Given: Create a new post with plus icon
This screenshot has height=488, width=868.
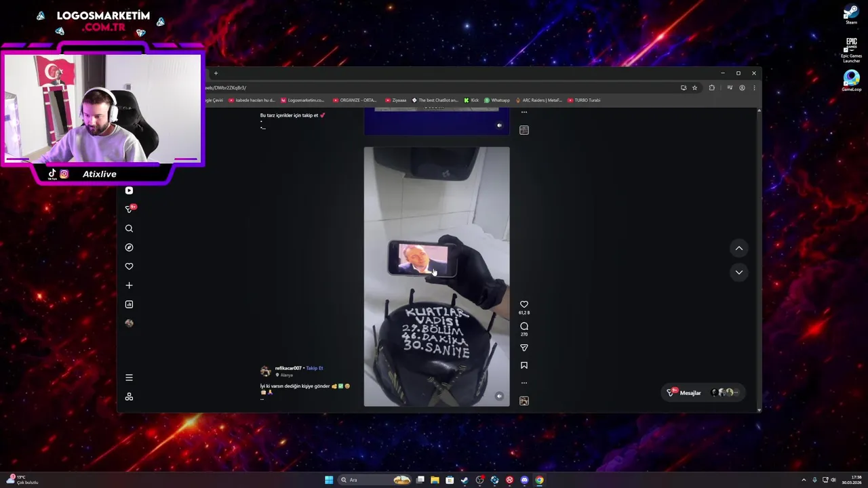Looking at the screenshot, I should click(129, 285).
